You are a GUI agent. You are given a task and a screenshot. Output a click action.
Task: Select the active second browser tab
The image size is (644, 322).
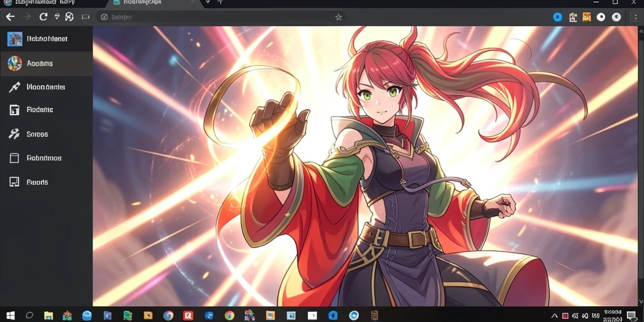coord(154,3)
